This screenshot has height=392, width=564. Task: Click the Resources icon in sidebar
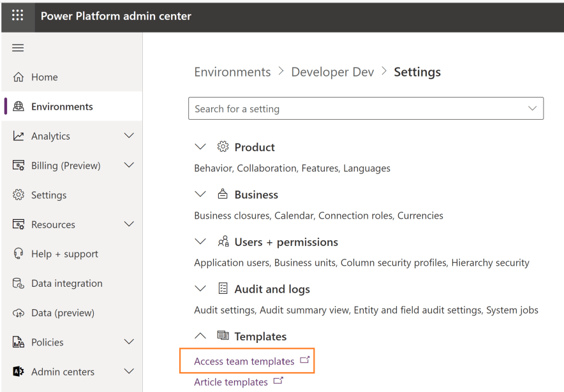click(19, 224)
